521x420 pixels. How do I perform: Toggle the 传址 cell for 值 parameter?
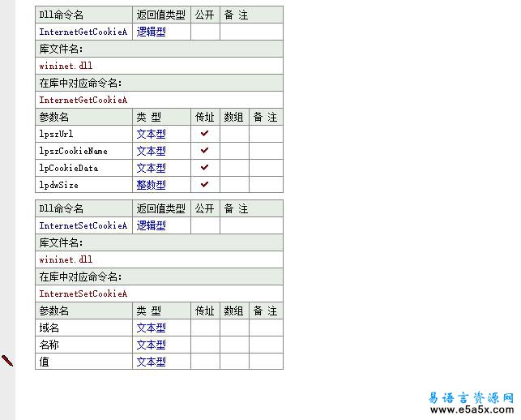[205, 362]
